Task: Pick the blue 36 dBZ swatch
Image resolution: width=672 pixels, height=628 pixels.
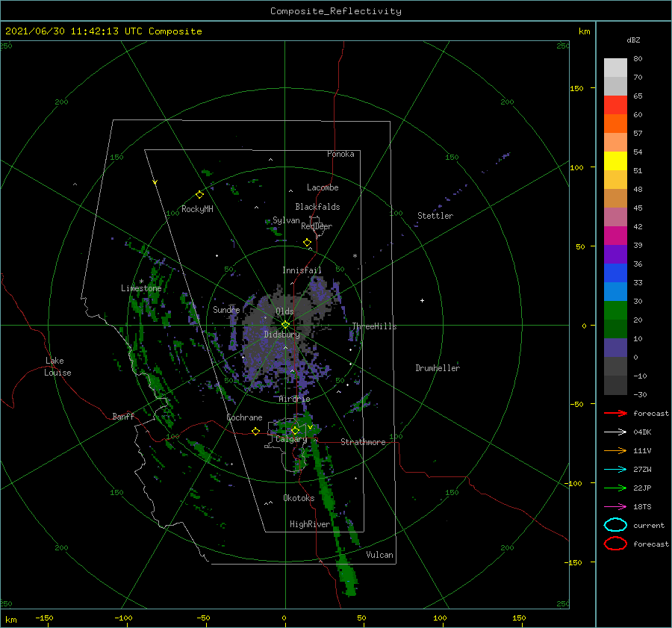Action: [615, 273]
